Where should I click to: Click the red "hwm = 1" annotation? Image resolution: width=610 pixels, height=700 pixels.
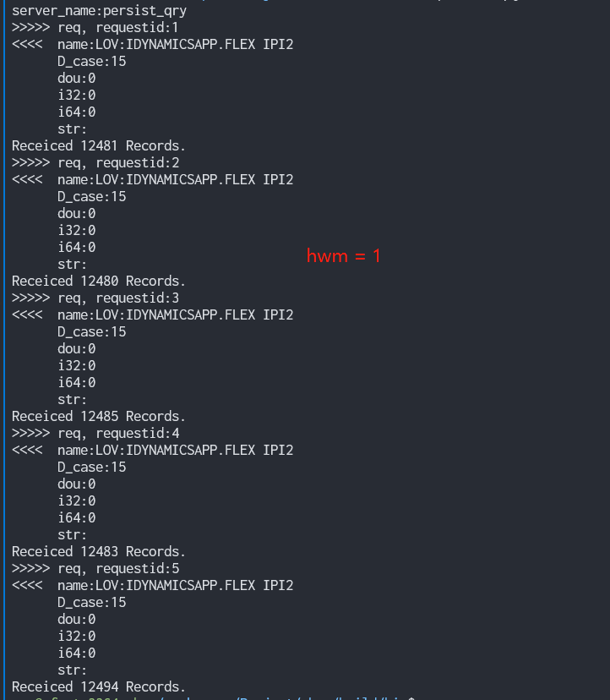coord(343,255)
